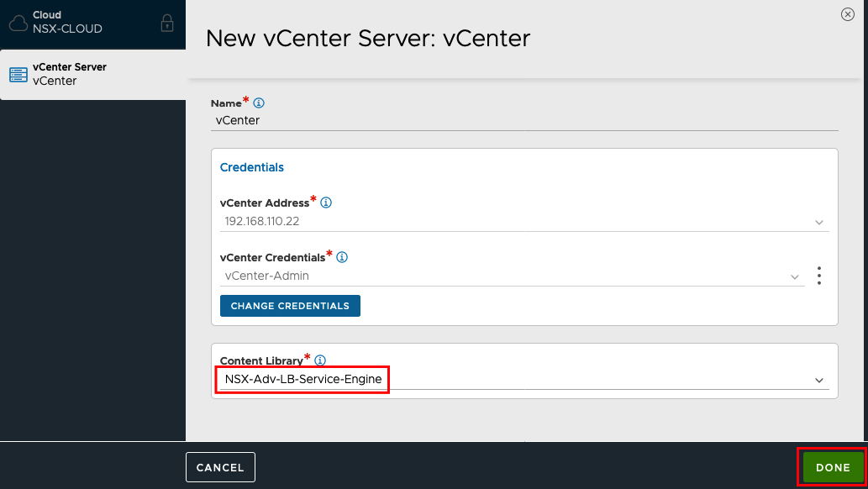The height and width of the screenshot is (489, 868).
Task: Open three-dot menu beside vCenter Credentials
Action: point(819,276)
